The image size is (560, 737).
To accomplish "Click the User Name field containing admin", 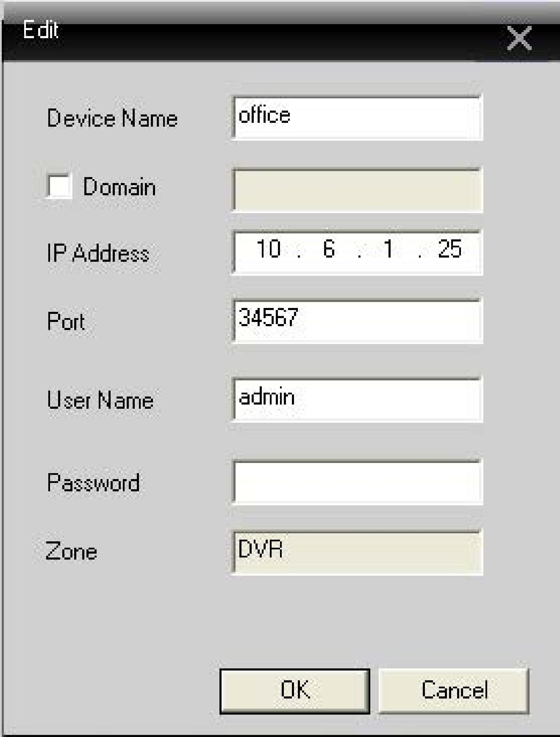I will coord(357,399).
